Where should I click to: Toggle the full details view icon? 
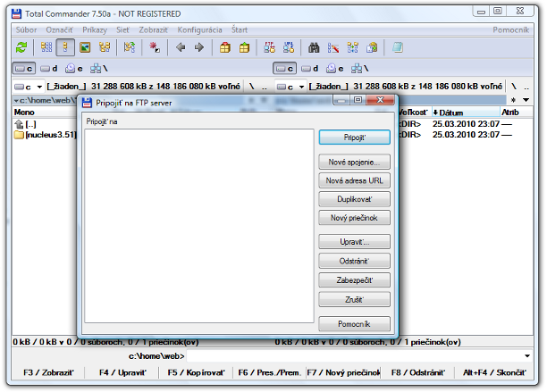pos(65,47)
